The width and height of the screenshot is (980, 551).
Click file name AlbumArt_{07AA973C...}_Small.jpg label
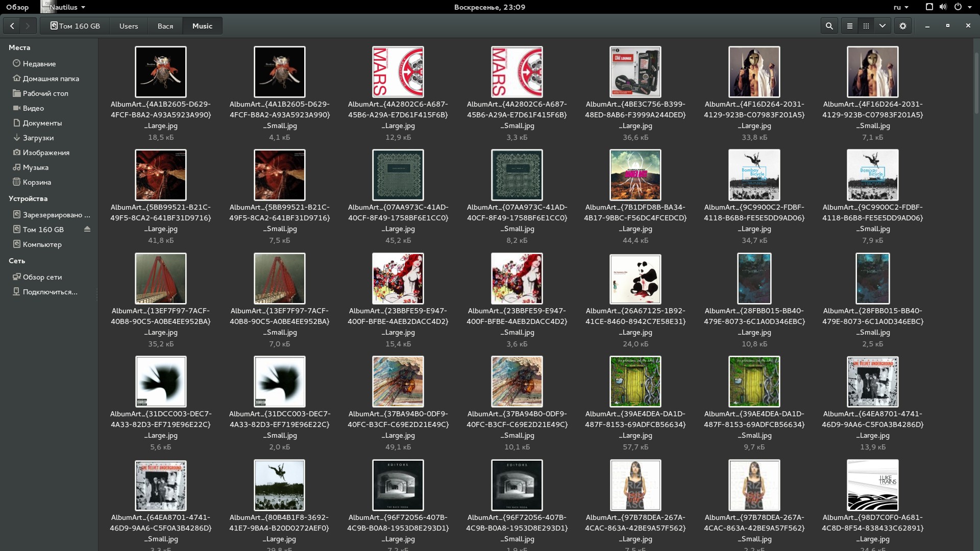pyautogui.click(x=517, y=218)
